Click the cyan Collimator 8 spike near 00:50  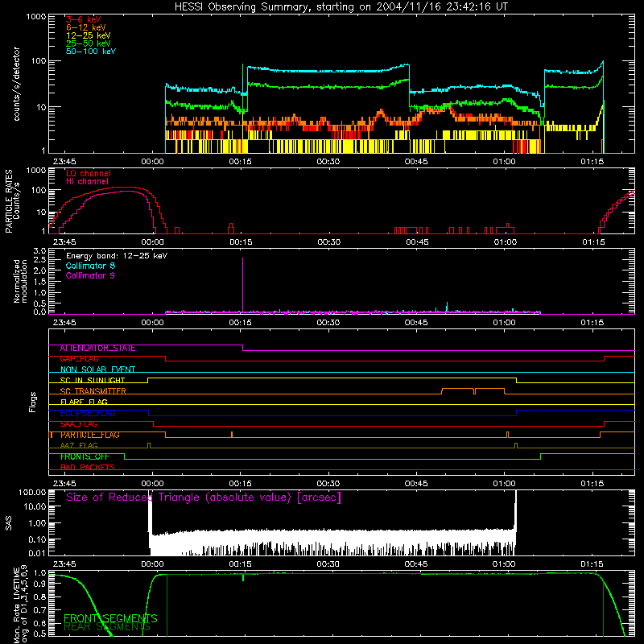447,307
